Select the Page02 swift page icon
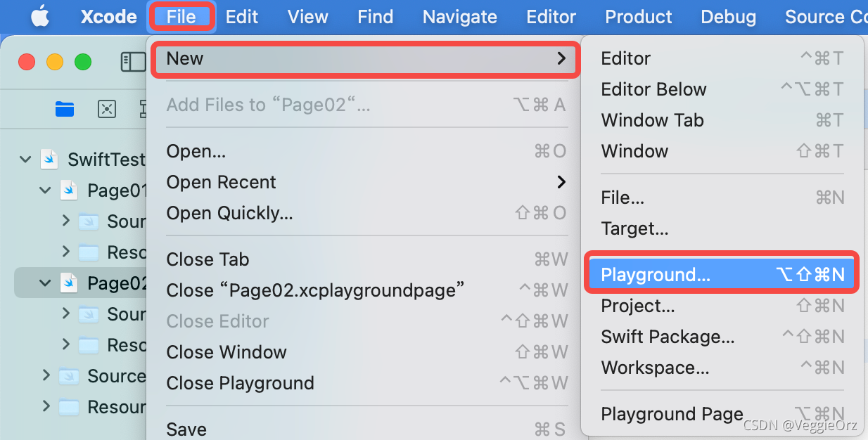The width and height of the screenshot is (868, 440). coord(69,283)
